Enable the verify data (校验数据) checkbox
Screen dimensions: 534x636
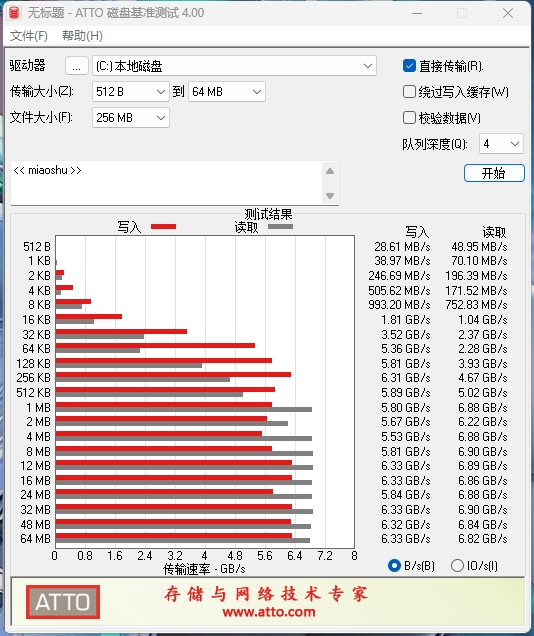click(409, 118)
